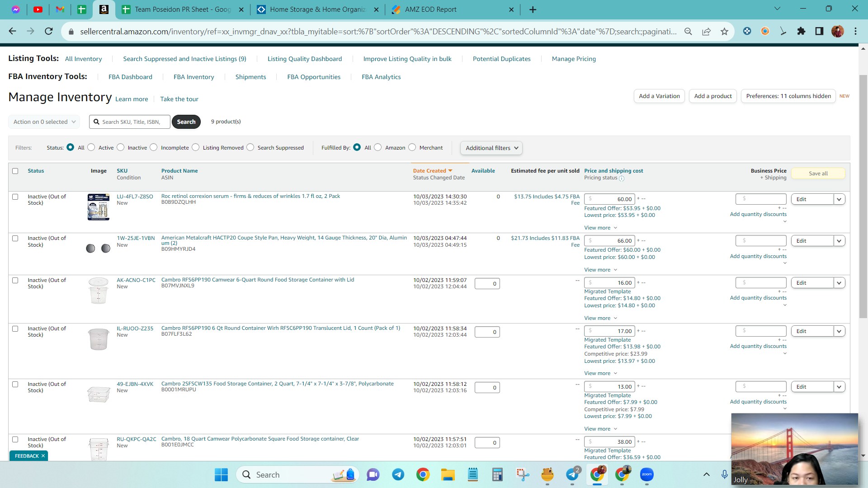Switch to the pinned Gmail tab
Image resolution: width=868 pixels, height=488 pixels.
[x=60, y=9]
